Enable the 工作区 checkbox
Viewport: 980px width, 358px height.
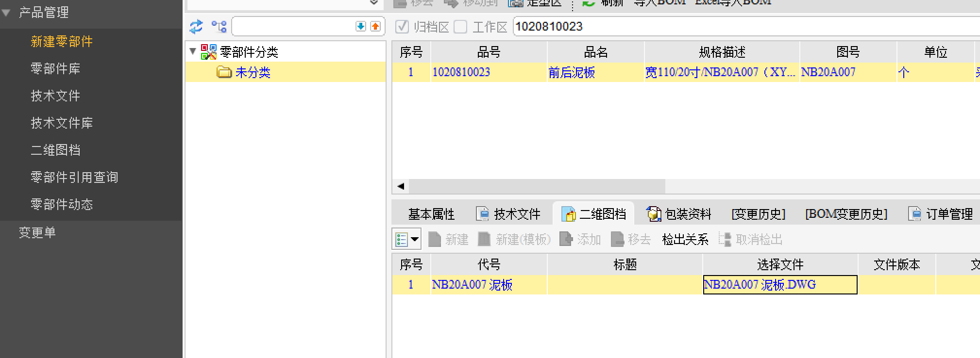tap(460, 26)
